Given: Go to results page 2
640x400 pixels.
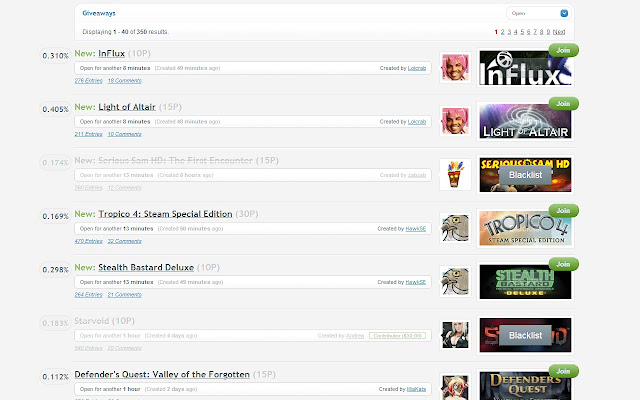Looking at the screenshot, I should (502, 32).
